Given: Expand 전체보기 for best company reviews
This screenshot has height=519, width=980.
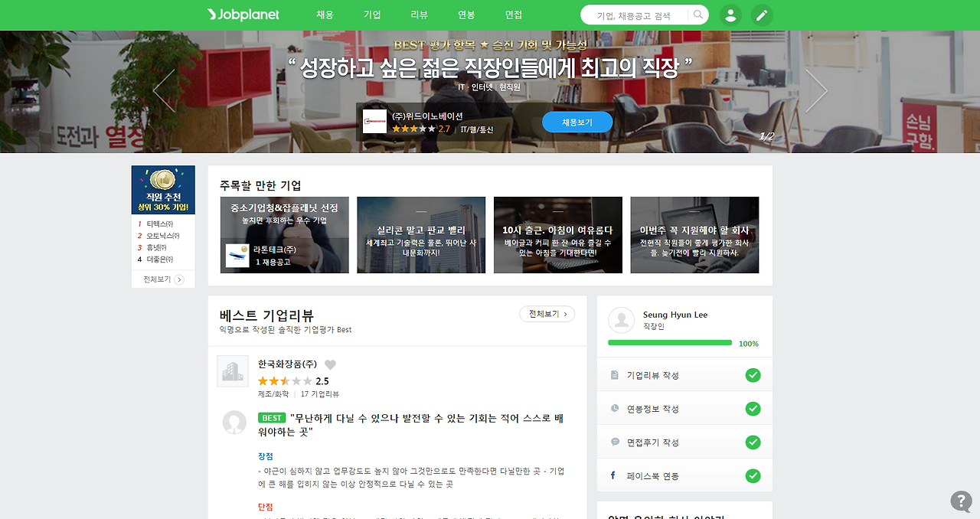Looking at the screenshot, I should (547, 314).
